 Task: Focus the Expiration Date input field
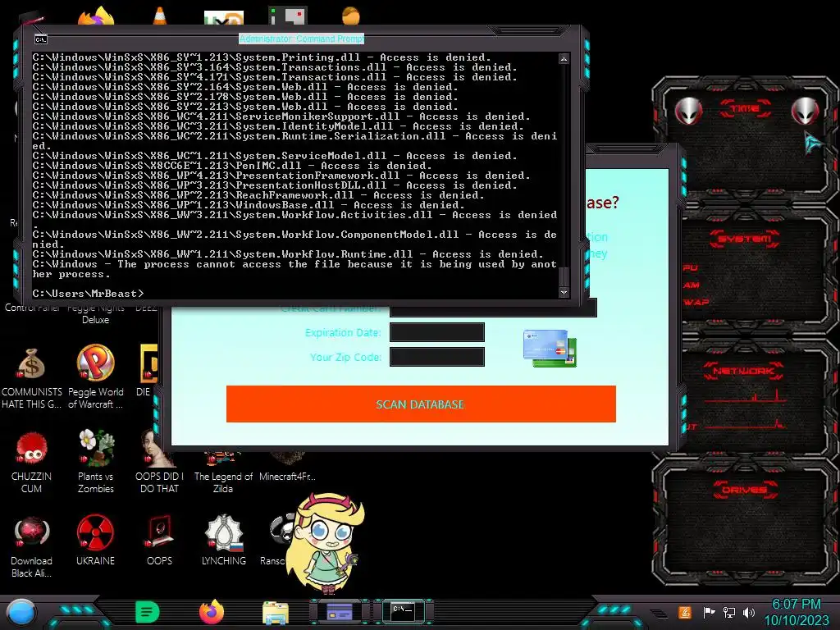(x=437, y=332)
